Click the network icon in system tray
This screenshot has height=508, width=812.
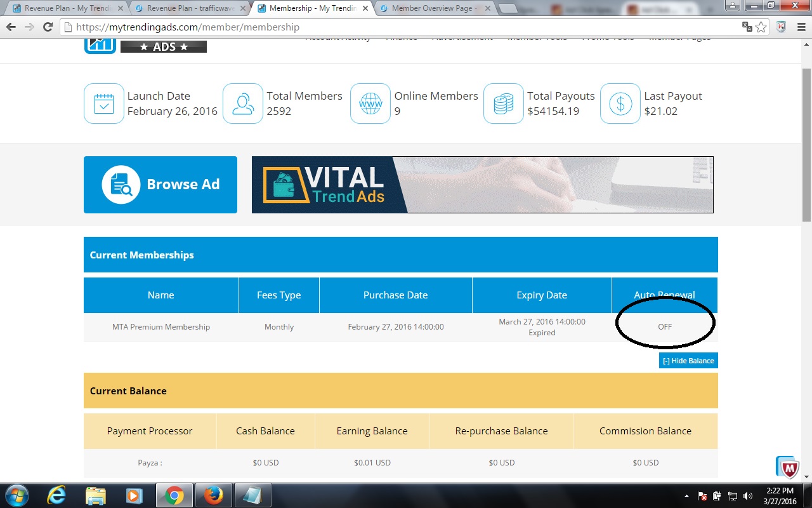click(x=733, y=496)
